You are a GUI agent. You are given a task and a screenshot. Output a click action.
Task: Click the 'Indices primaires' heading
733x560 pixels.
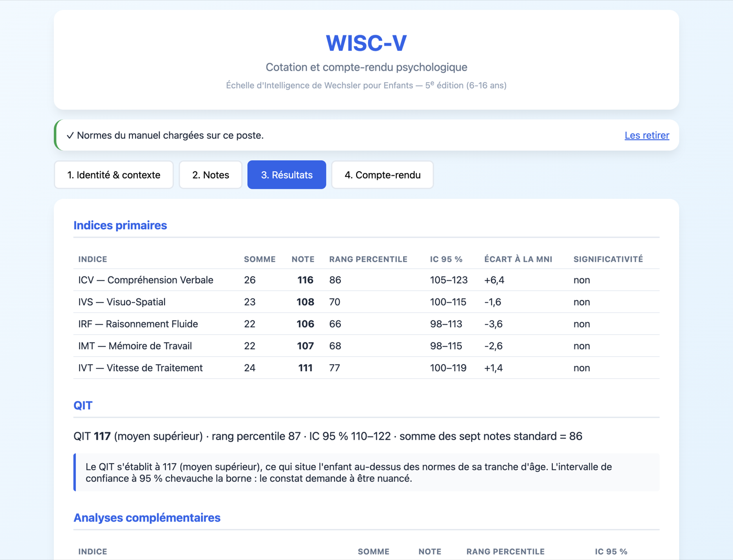(120, 225)
